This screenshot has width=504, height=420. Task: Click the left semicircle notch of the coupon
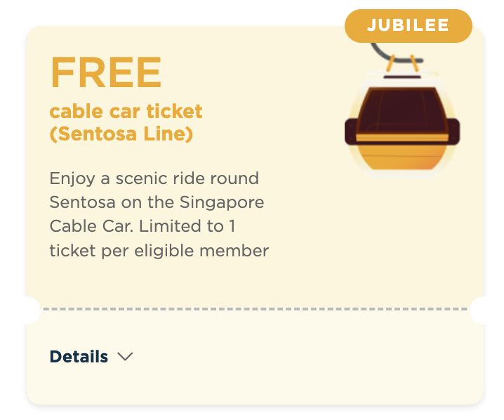coord(29,310)
